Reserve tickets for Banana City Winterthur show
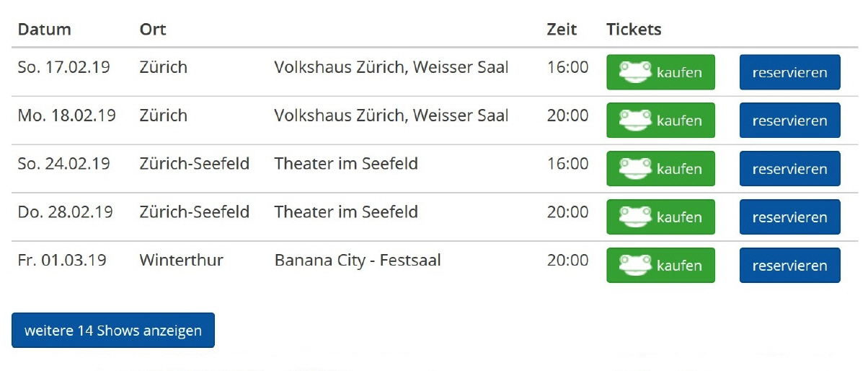This screenshot has width=868, height=371. 789,266
